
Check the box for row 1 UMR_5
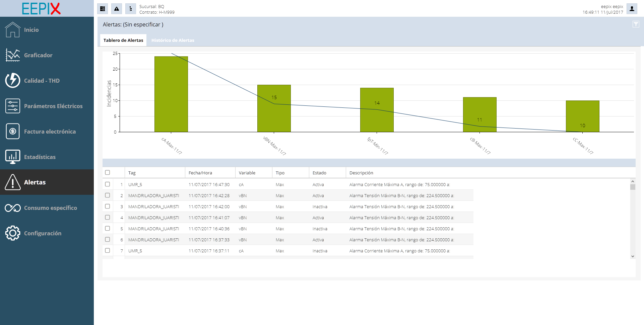pos(108,184)
